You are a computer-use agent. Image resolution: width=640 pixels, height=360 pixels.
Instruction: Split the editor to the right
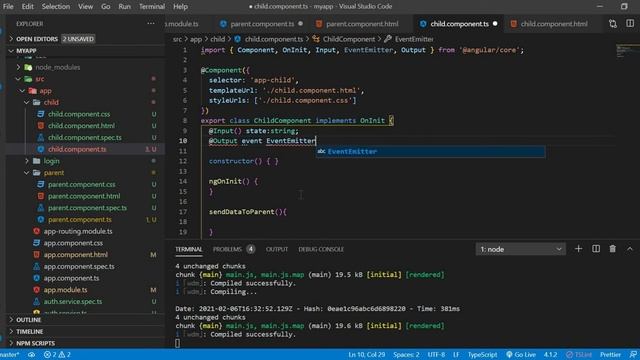pyautogui.click(x=630, y=24)
